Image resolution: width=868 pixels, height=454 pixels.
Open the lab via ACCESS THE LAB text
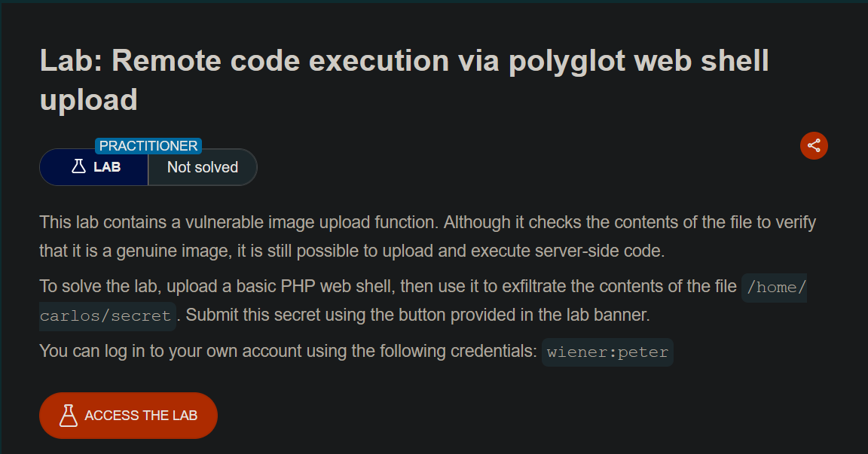[x=141, y=416]
